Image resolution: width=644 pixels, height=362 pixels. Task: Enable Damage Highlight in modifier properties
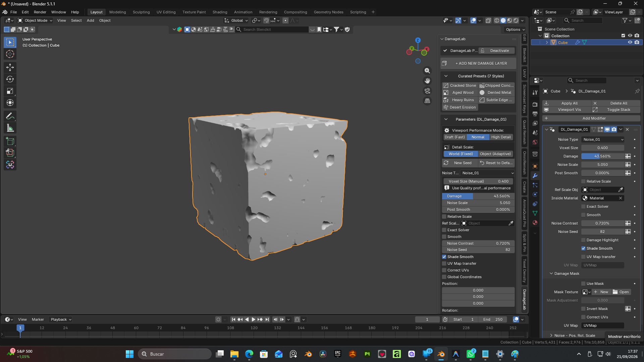[583, 240]
